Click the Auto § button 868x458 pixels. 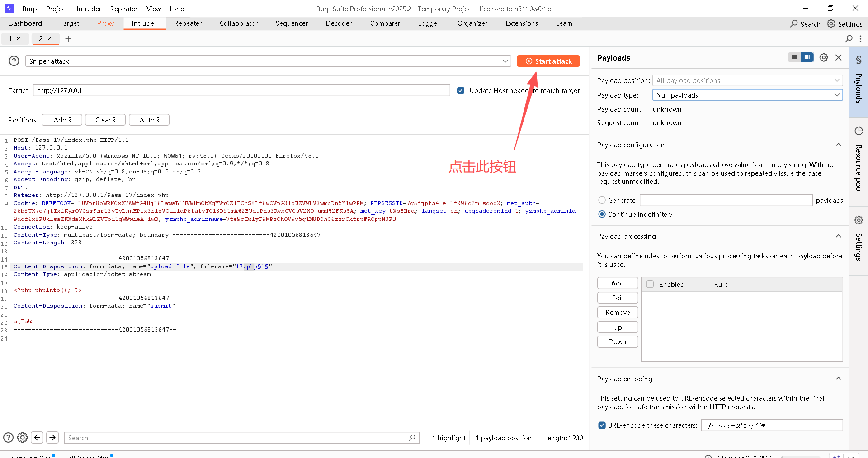(x=149, y=120)
